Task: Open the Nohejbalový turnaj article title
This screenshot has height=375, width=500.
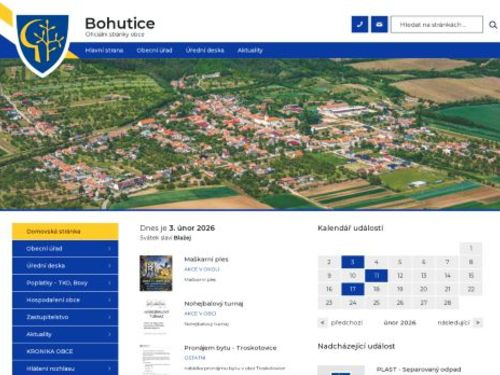Action: point(214,304)
